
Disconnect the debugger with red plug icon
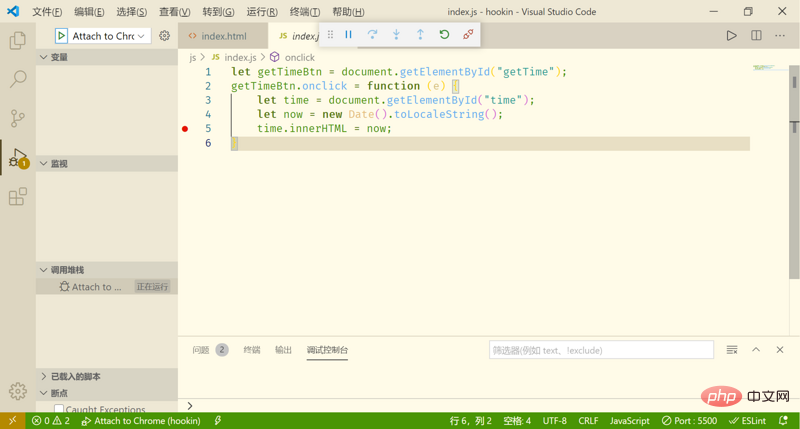pyautogui.click(x=468, y=35)
